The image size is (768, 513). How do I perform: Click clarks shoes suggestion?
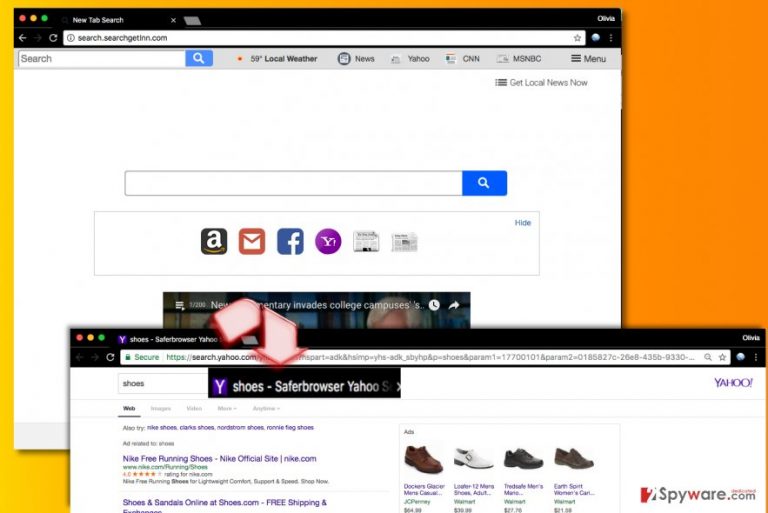pos(197,428)
